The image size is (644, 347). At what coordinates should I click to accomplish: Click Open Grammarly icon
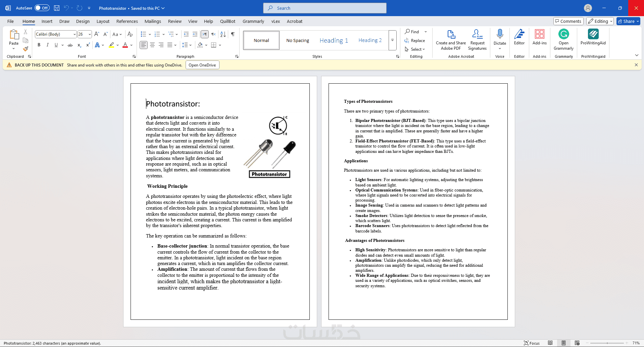[564, 40]
